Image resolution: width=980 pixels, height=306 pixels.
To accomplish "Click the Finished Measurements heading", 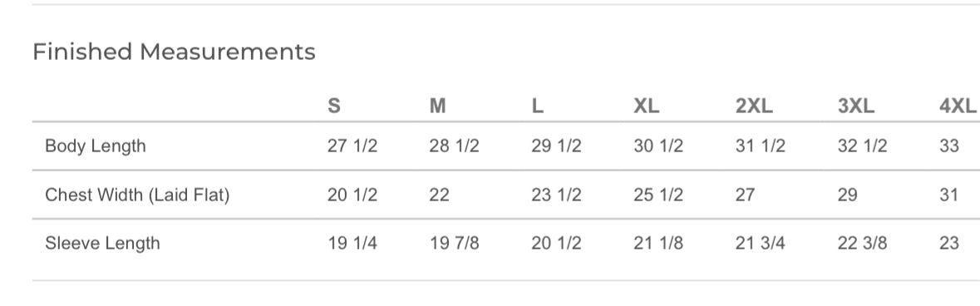I will [174, 52].
